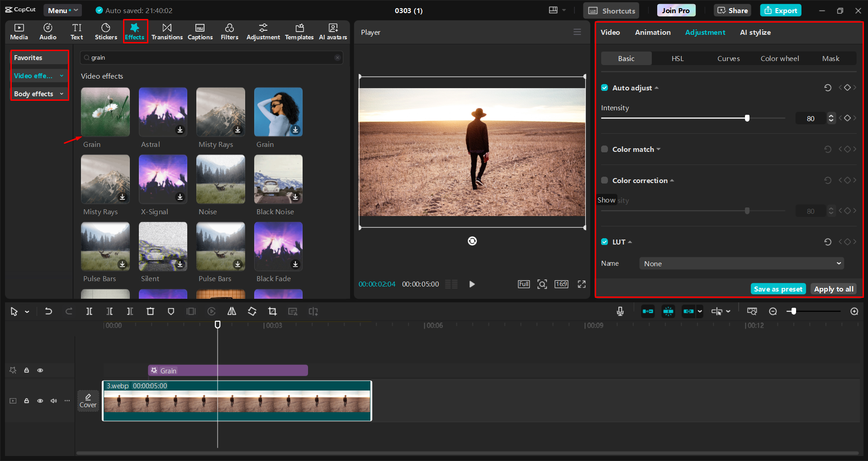This screenshot has height=461, width=868.
Task: Click the Apply to all button
Action: click(833, 288)
